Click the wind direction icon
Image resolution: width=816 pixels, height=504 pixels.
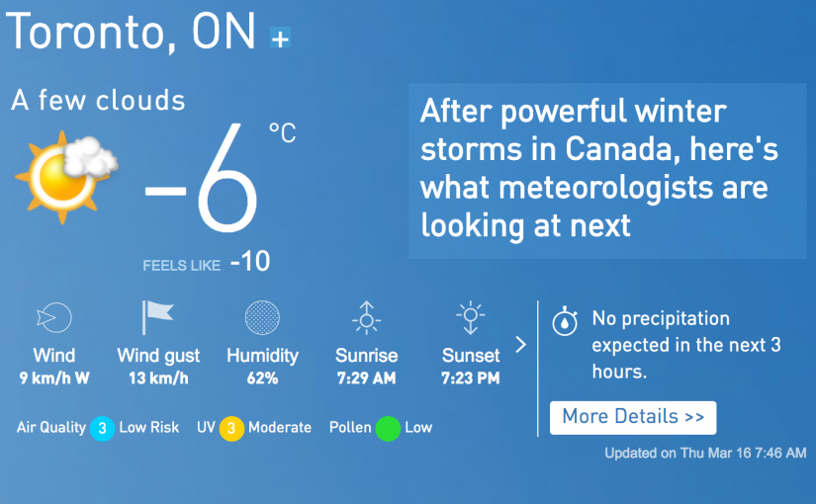[53, 317]
